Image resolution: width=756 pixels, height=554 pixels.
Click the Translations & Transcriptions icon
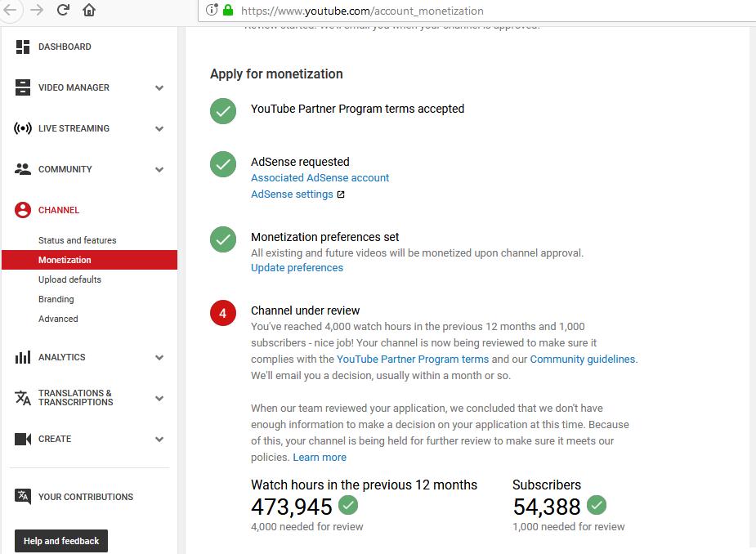[23, 398]
